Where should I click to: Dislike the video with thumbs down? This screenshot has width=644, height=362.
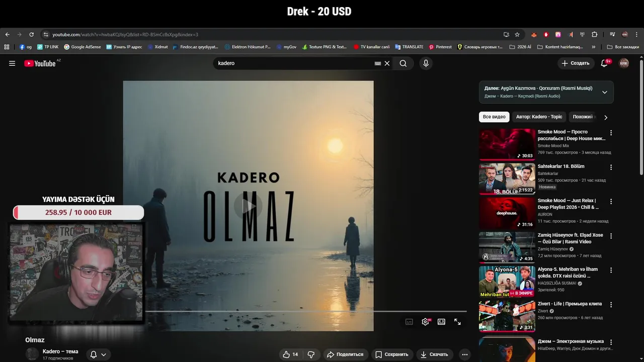click(x=311, y=354)
